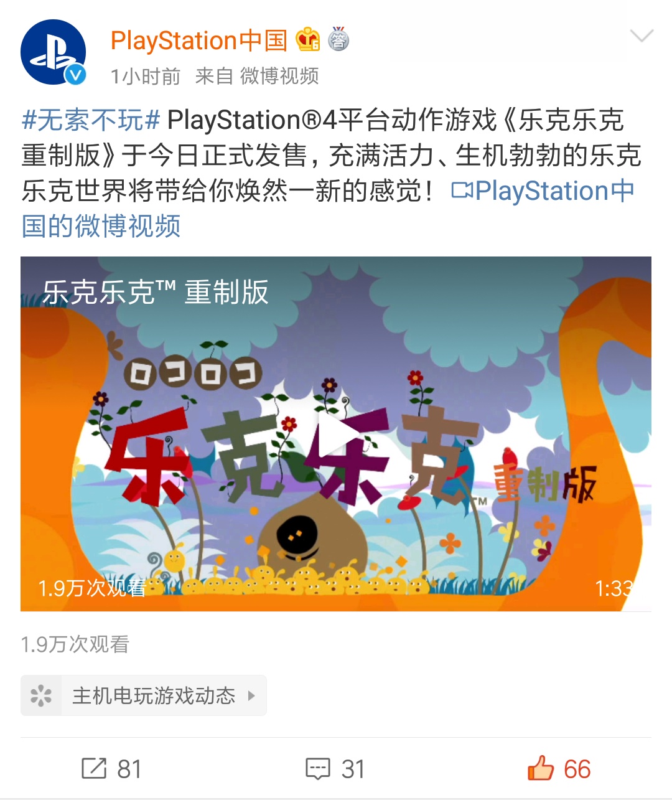Screen dimensions: 672x800
Task: Tap the video camera icon before link
Action: click(462, 191)
